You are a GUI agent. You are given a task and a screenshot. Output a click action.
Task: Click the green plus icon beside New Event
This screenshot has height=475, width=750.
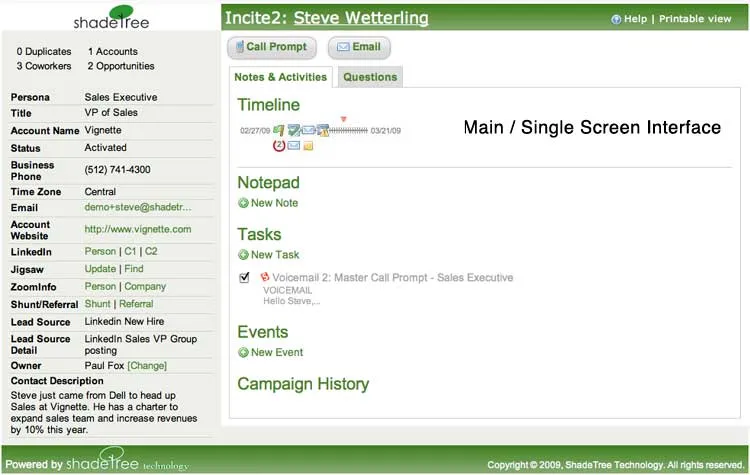click(243, 353)
